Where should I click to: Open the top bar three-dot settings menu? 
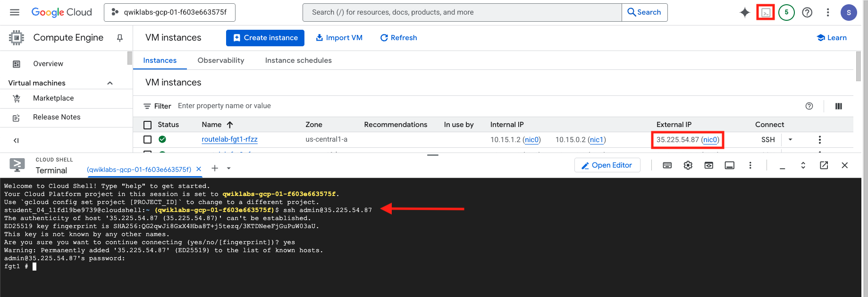pyautogui.click(x=828, y=12)
